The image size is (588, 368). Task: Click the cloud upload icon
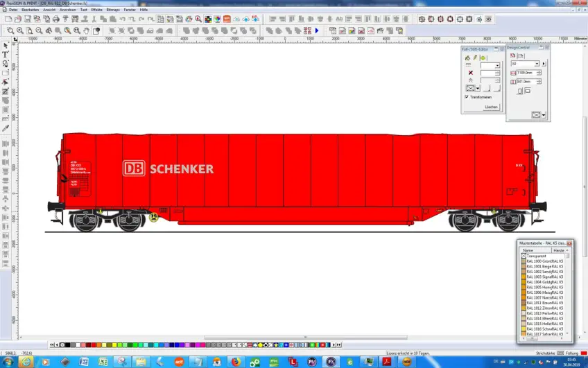[246, 19]
